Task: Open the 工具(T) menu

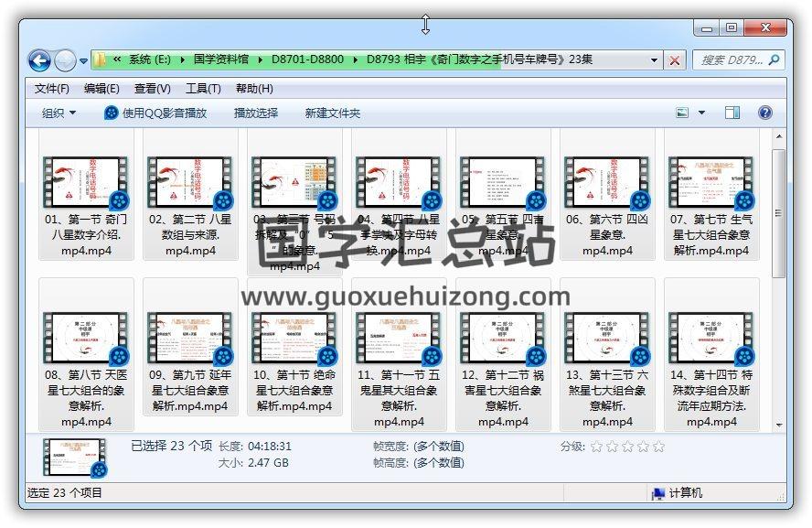Action: coord(203,89)
